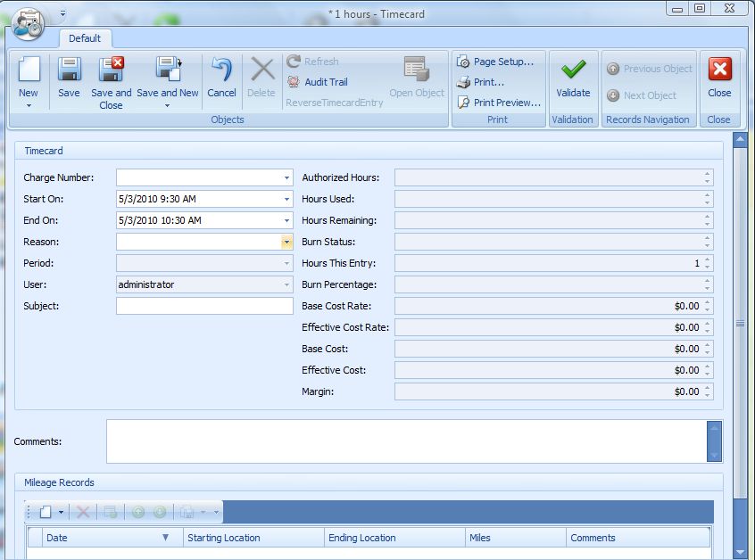The width and height of the screenshot is (755, 560).
Task: Click the New timecard icon in the ribbon
Action: pyautogui.click(x=29, y=70)
